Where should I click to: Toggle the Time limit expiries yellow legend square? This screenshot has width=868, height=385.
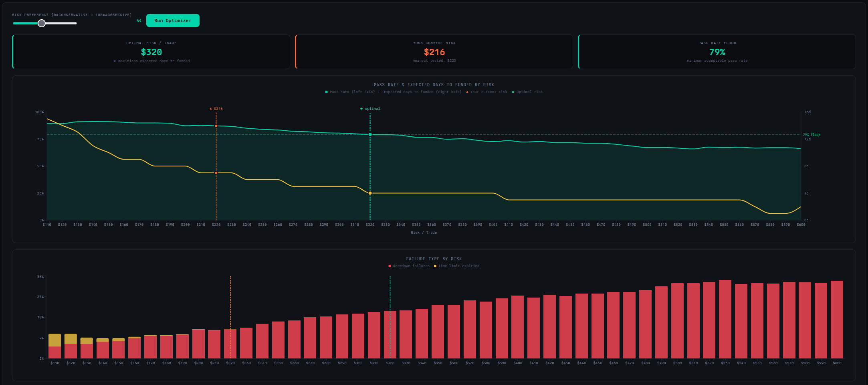(435, 266)
